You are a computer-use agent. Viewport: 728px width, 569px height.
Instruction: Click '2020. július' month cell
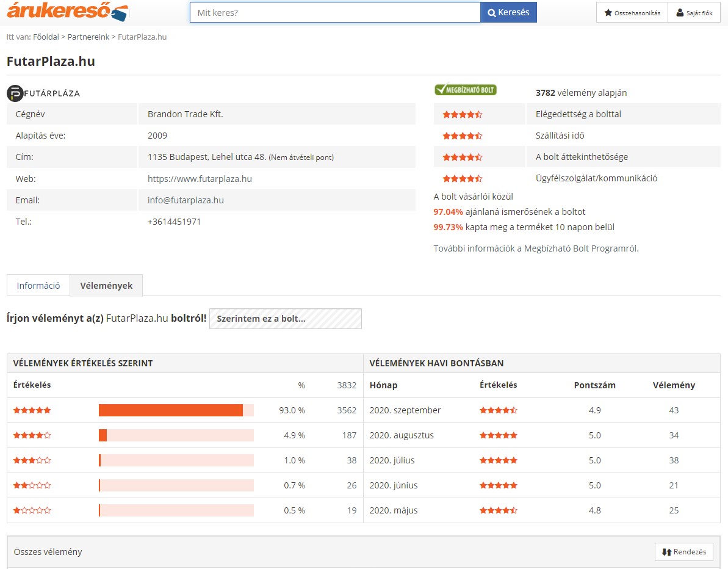392,460
